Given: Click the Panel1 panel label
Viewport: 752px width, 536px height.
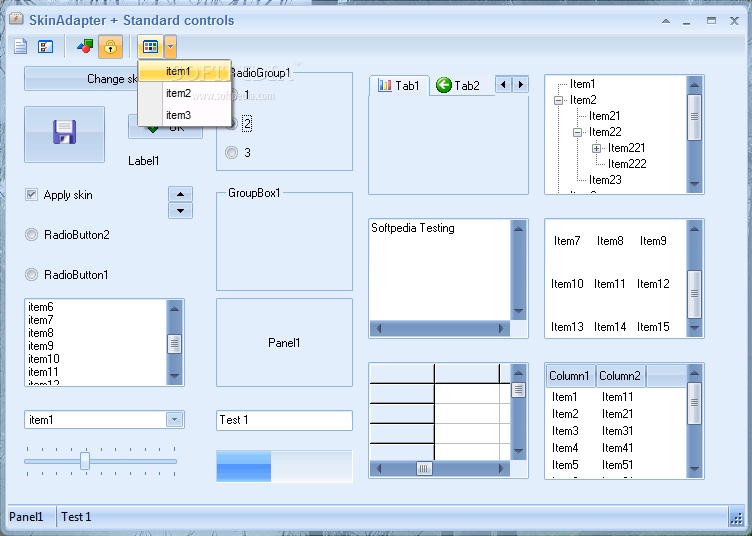Looking at the screenshot, I should click(284, 343).
